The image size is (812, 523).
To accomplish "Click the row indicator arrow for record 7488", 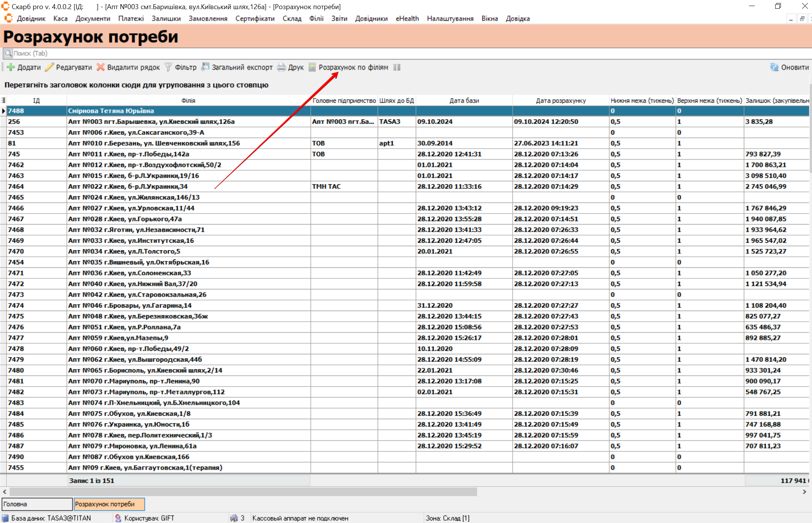I will (x=3, y=111).
